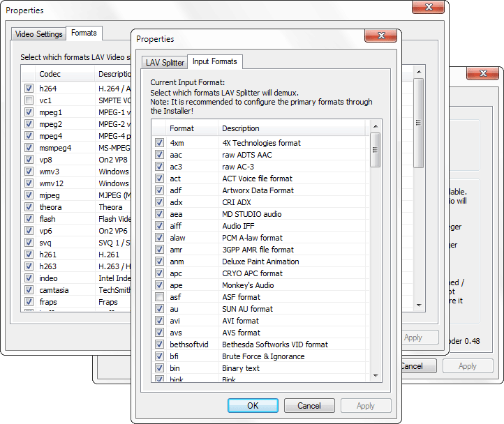Click Apply in the video Properties window
504x424 pixels.
pos(420,338)
